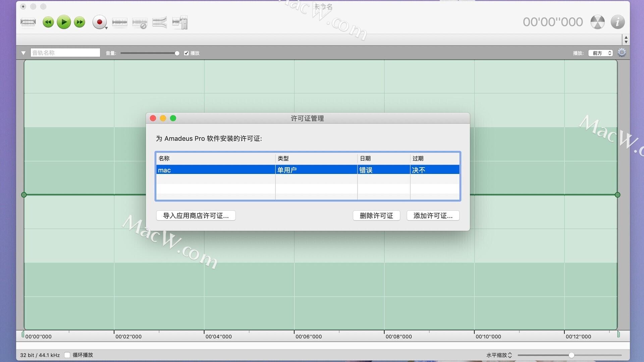The height and width of the screenshot is (362, 644).
Task: Click the 错误 date cell
Action: pos(384,170)
